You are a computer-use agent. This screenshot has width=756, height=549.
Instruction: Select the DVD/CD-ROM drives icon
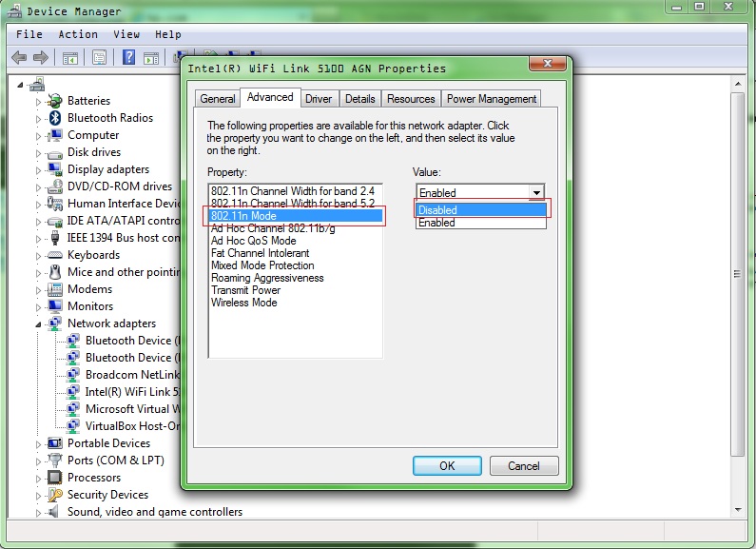[x=55, y=186]
